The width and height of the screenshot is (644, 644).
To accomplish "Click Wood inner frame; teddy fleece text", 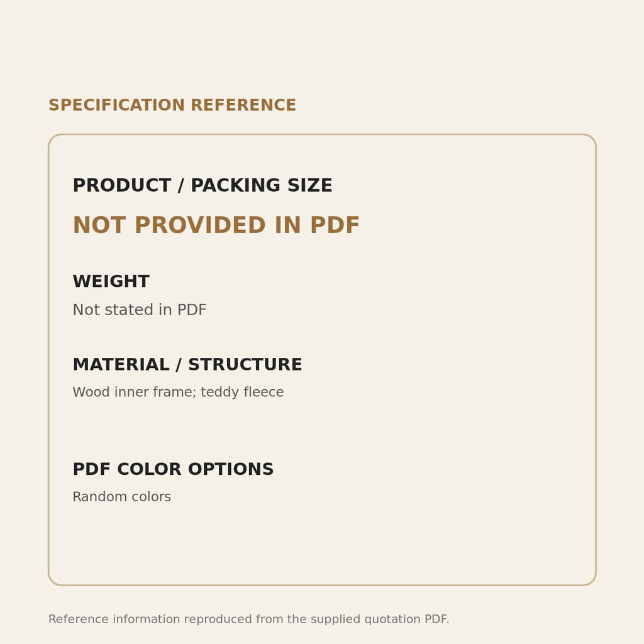I will click(178, 392).
